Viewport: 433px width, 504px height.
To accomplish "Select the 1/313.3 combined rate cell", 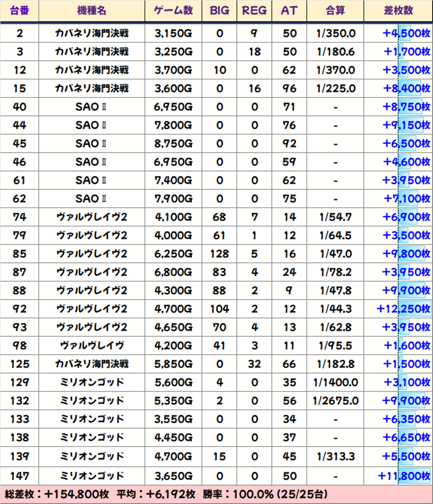I will 336,457.
